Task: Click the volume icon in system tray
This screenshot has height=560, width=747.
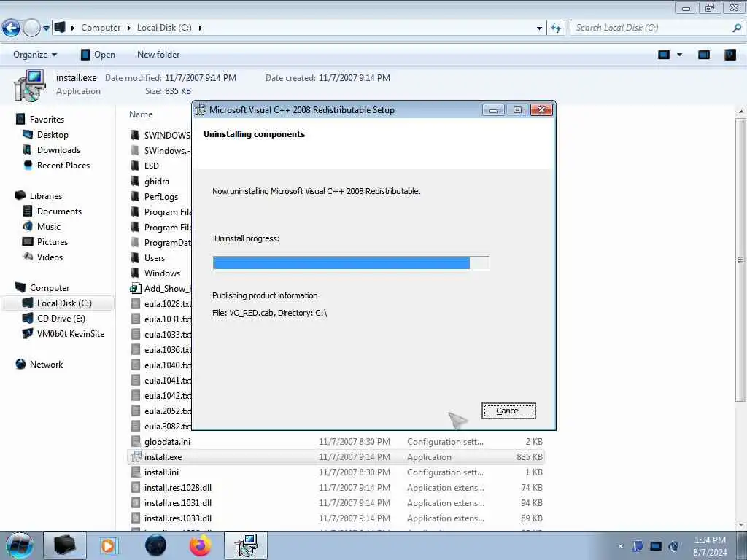Action: [673, 546]
